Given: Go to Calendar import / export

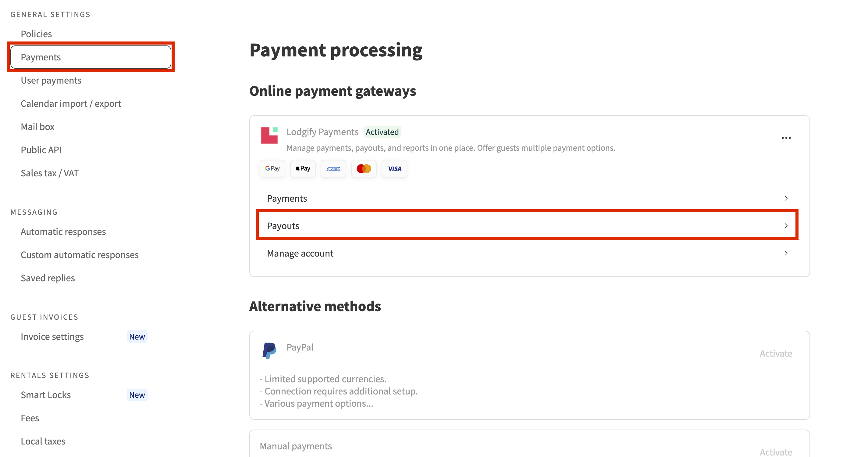Looking at the screenshot, I should [71, 103].
